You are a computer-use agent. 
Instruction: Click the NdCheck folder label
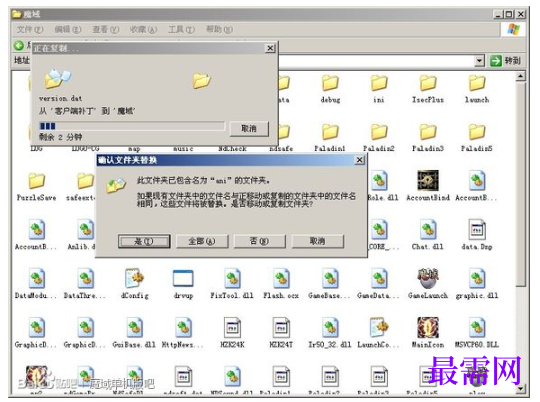pyautogui.click(x=232, y=149)
